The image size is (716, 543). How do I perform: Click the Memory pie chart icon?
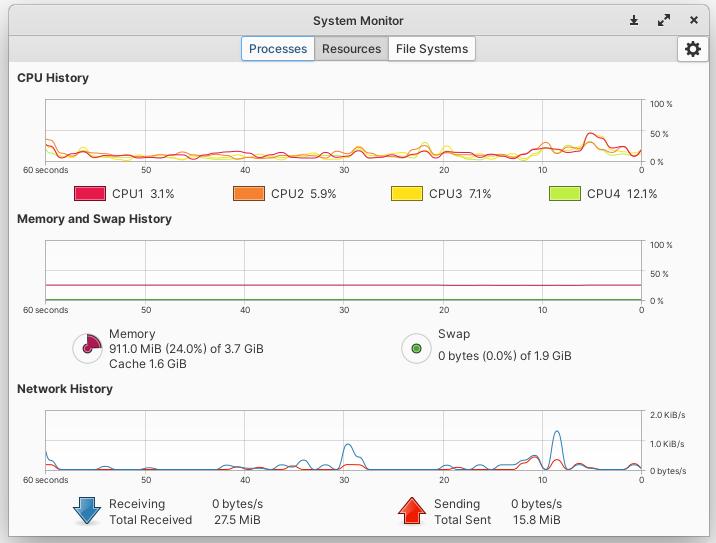click(88, 348)
